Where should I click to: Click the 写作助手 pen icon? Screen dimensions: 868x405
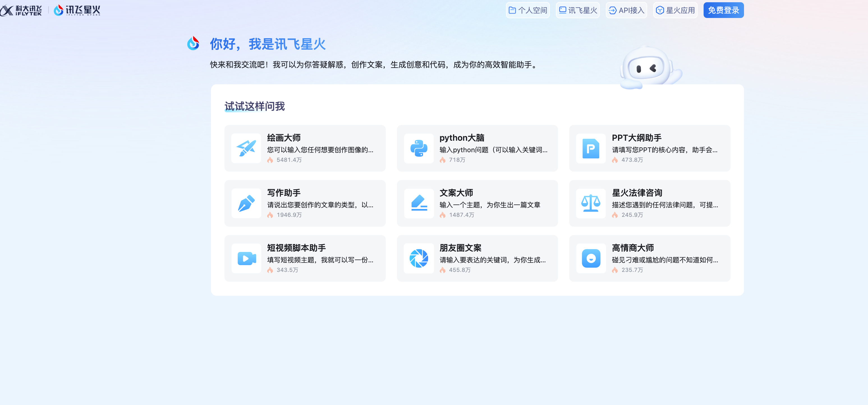click(246, 203)
